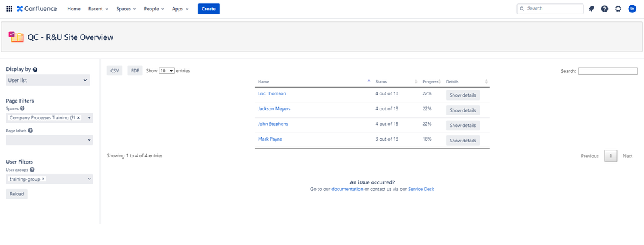The image size is (644, 245).
Task: Open Jackson Meyers link
Action: coord(274,109)
